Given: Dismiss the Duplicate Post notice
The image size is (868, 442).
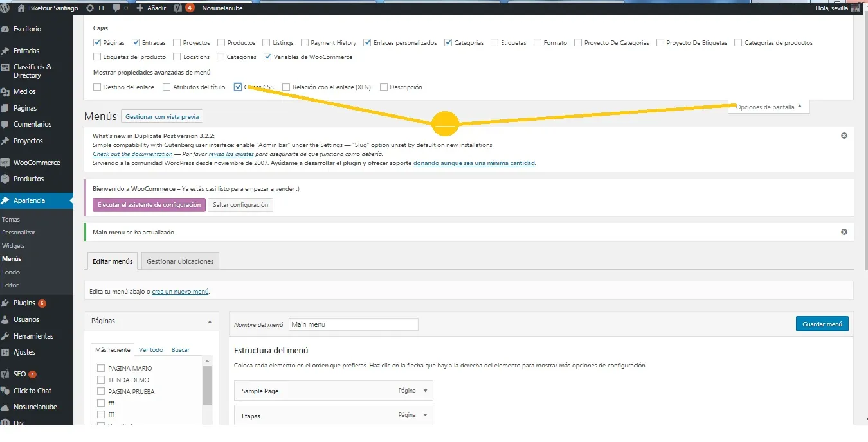Looking at the screenshot, I should click(x=844, y=136).
